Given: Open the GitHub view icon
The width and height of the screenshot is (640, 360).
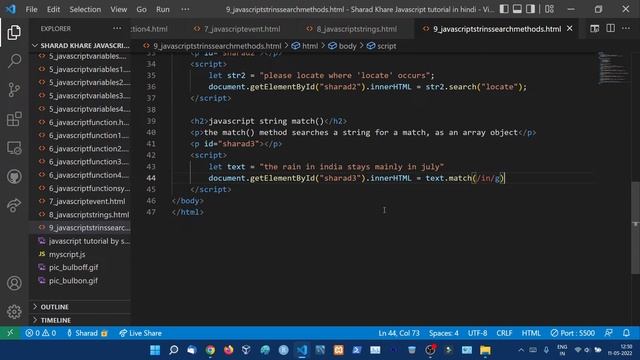Looking at the screenshot, I should point(14,176).
